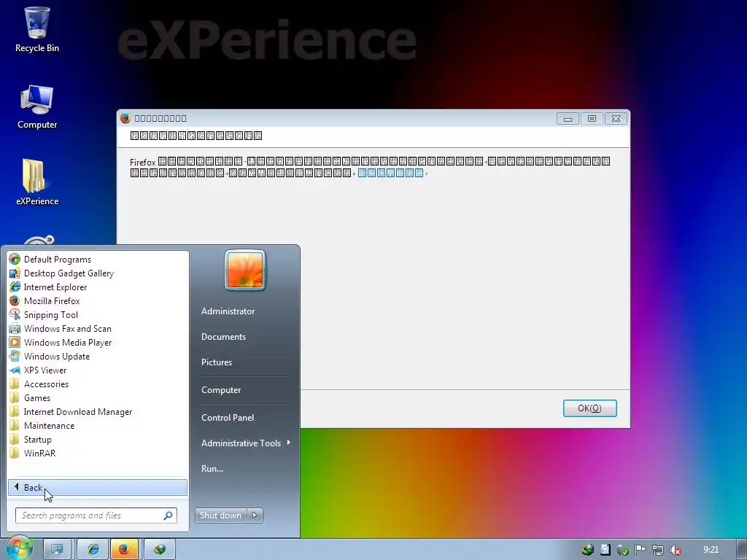Open the Snipping Tool
747x560 pixels.
50,315
